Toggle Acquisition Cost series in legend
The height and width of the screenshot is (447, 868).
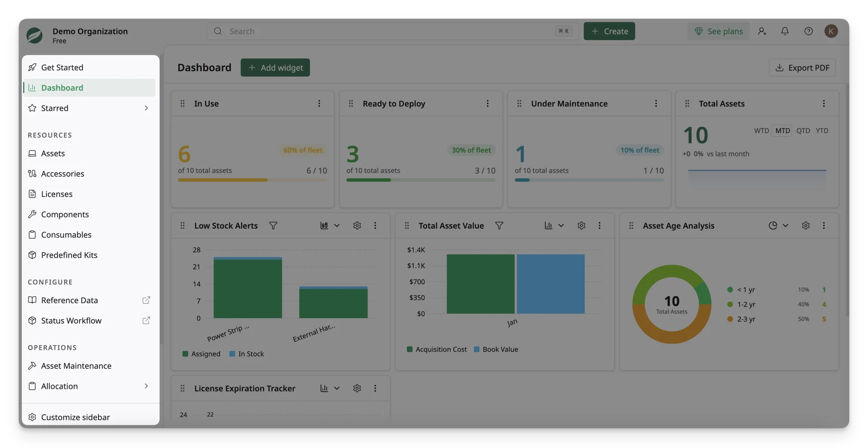[437, 349]
